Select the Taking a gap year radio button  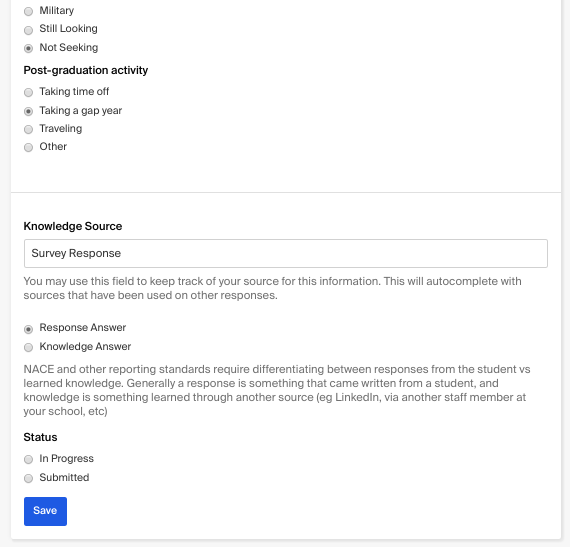pyautogui.click(x=28, y=111)
